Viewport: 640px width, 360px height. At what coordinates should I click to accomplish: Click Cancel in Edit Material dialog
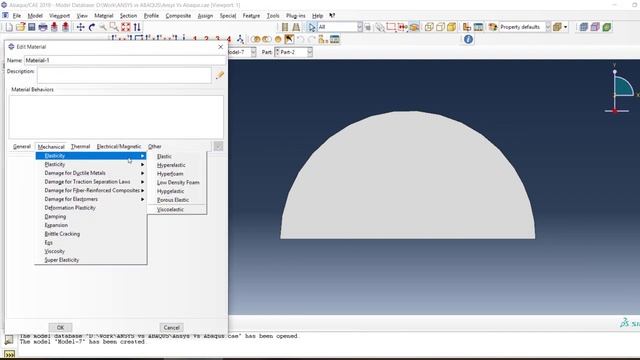pyautogui.click(x=171, y=327)
